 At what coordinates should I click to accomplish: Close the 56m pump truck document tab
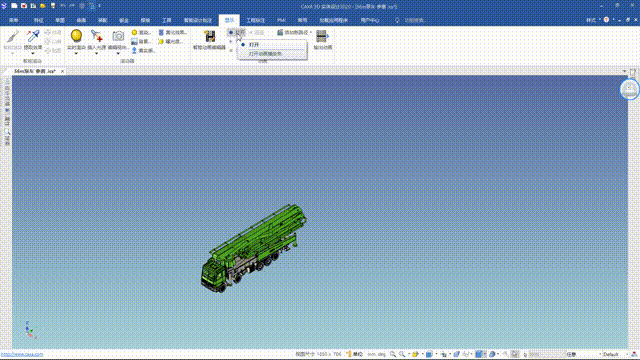pyautogui.click(x=62, y=71)
